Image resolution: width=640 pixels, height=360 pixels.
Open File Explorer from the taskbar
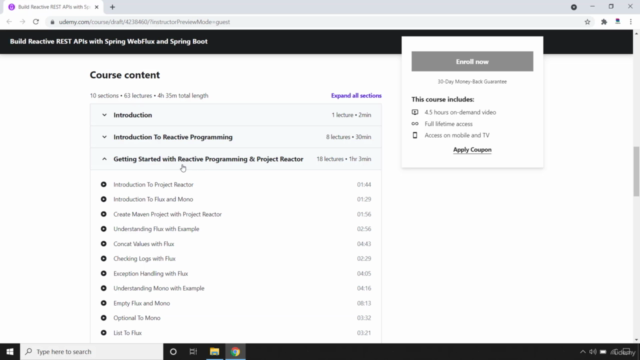214,351
